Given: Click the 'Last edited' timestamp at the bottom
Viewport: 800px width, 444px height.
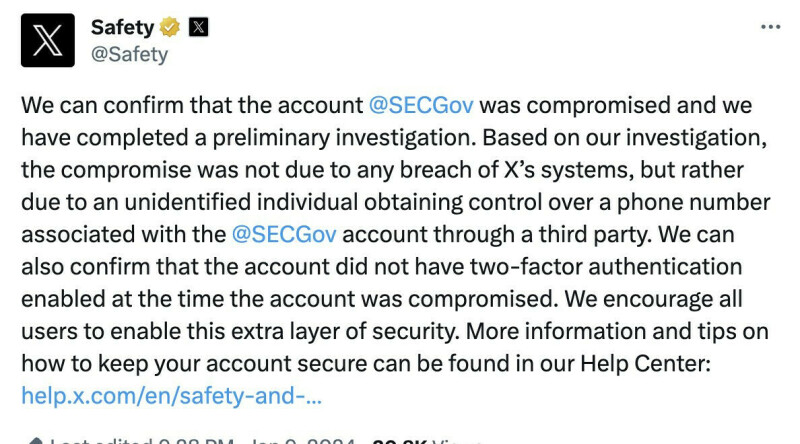Looking at the screenshot, I should pyautogui.click(x=200, y=440).
